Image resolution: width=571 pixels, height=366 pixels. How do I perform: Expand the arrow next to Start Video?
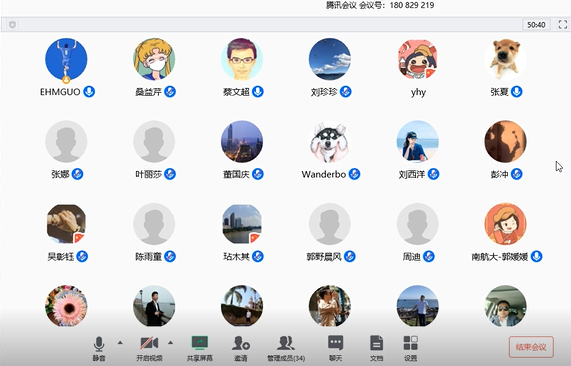pos(170,343)
